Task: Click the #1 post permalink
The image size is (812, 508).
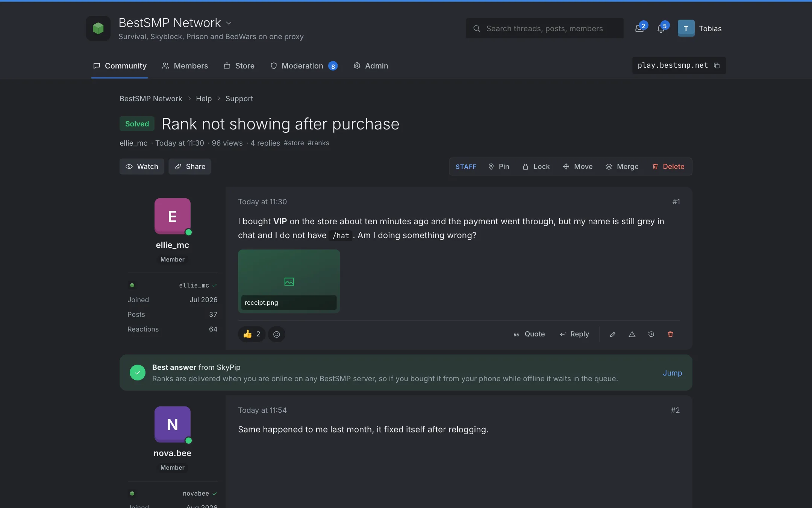Action: [676, 202]
